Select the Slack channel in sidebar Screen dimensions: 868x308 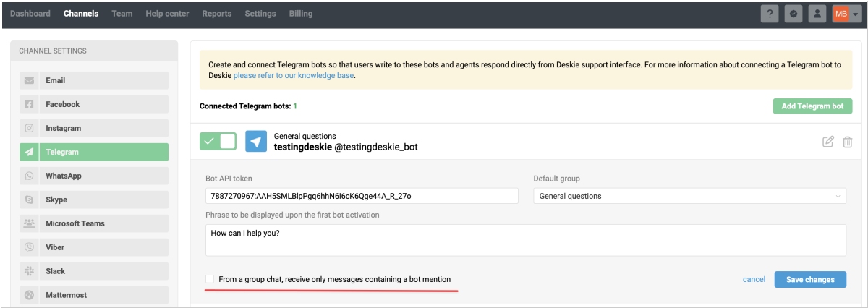94,271
